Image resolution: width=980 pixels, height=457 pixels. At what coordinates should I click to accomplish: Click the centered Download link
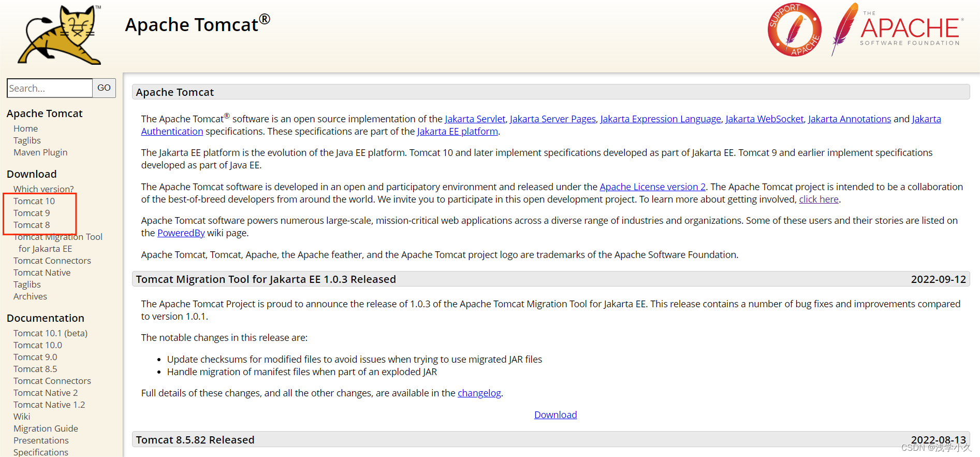(555, 415)
